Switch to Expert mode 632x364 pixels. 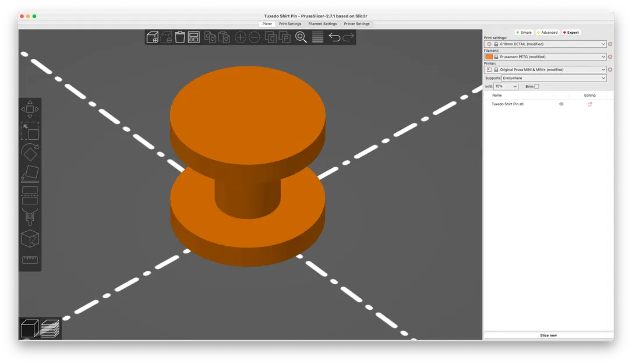click(571, 32)
